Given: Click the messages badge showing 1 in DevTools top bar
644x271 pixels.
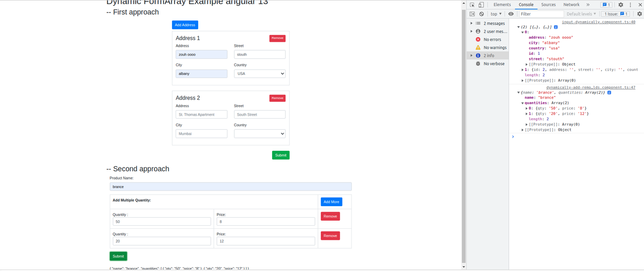Looking at the screenshot, I should pos(606,5).
